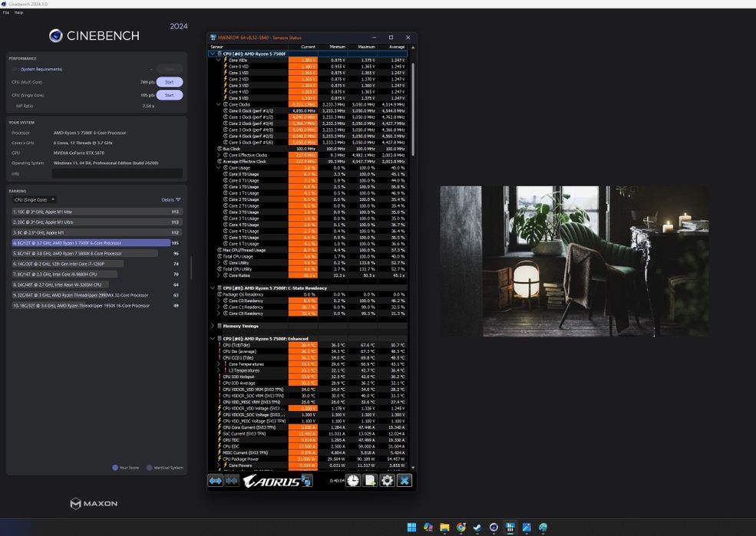This screenshot has height=536, width=756.
Task: Click the HWiNFO clock reset timer button
Action: [353, 480]
